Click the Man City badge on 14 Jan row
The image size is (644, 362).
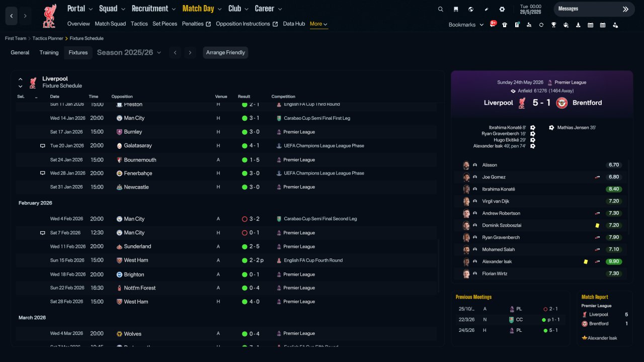(x=119, y=118)
